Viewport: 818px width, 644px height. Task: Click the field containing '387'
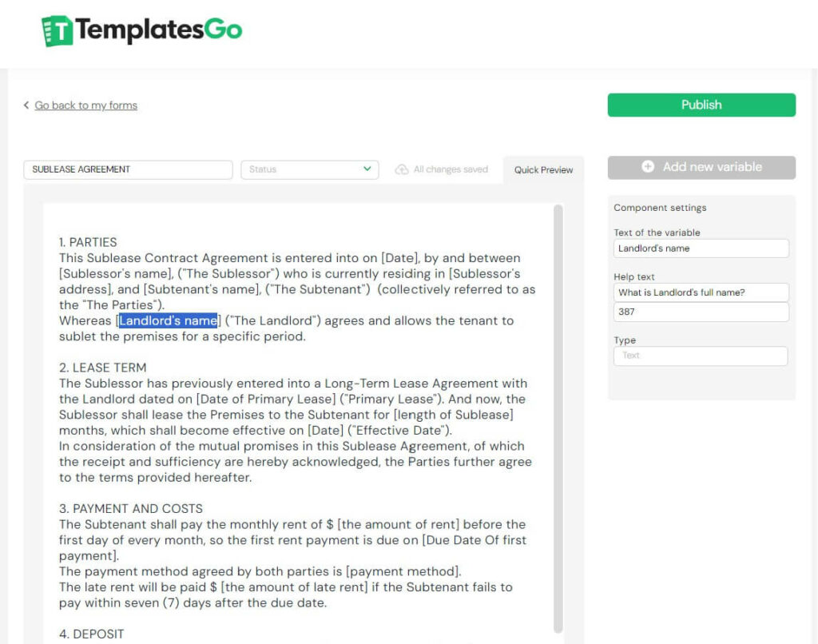coord(701,313)
